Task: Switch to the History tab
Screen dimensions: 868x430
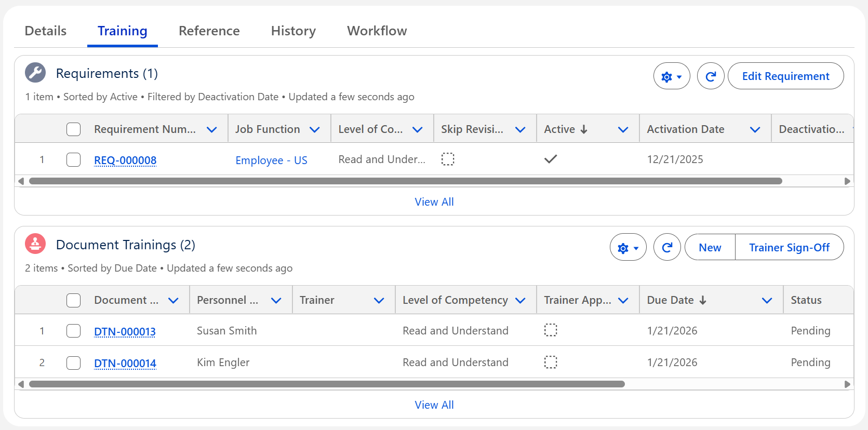Action: coord(293,31)
